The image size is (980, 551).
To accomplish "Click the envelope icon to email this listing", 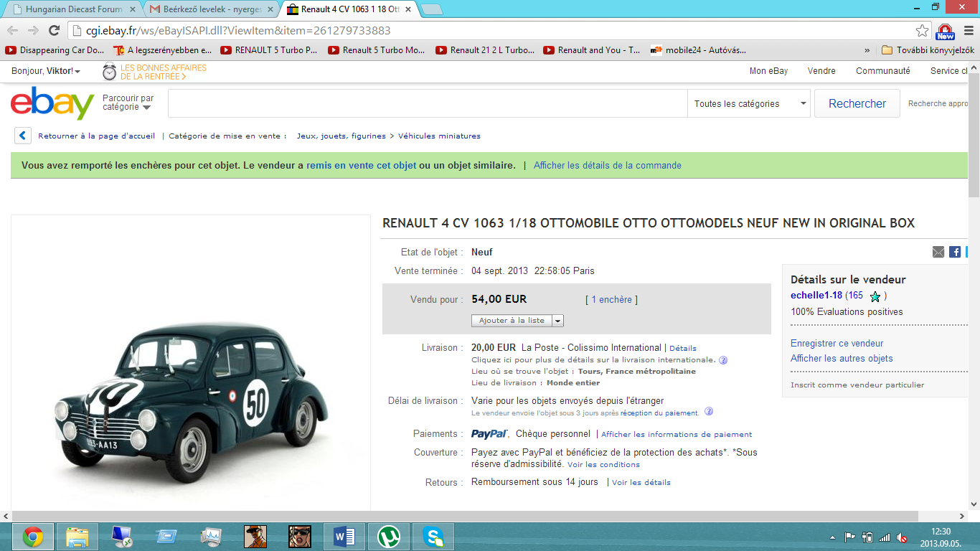I will coord(938,252).
